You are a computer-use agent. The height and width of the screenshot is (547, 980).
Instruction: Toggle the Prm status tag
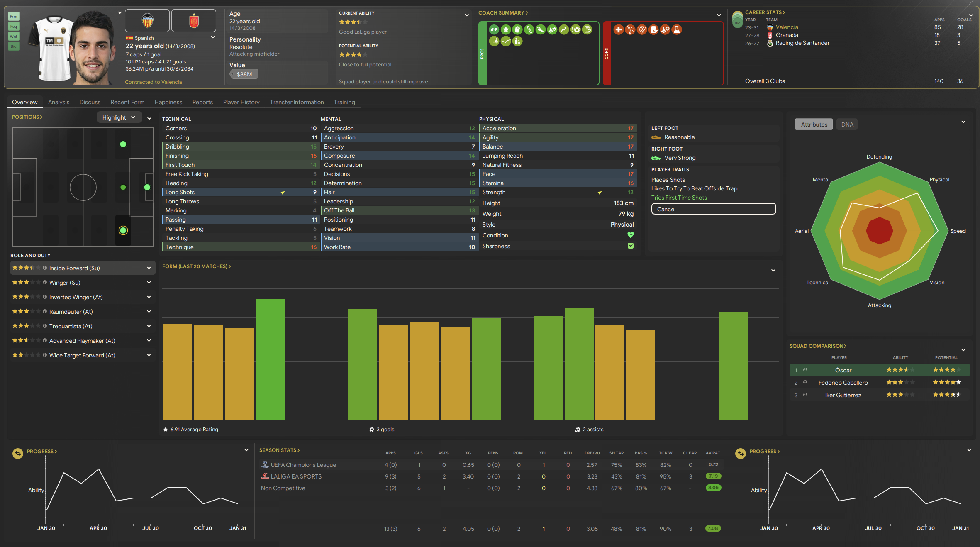click(x=14, y=17)
